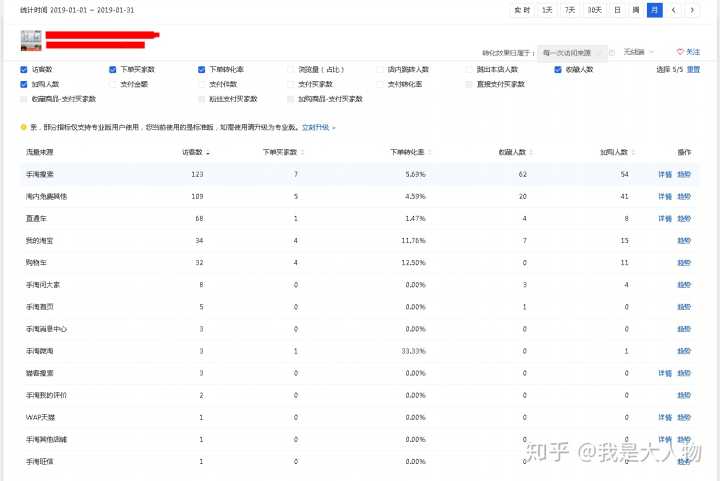Click the next period arrow

pos(692,10)
